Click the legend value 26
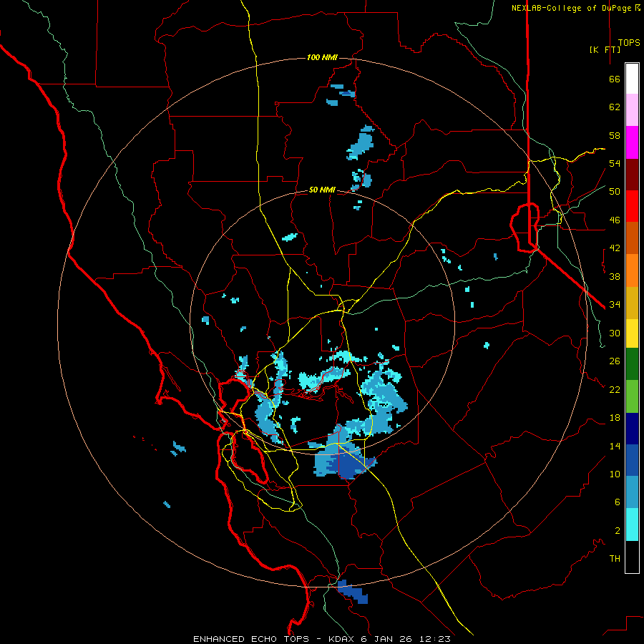 (x=615, y=361)
